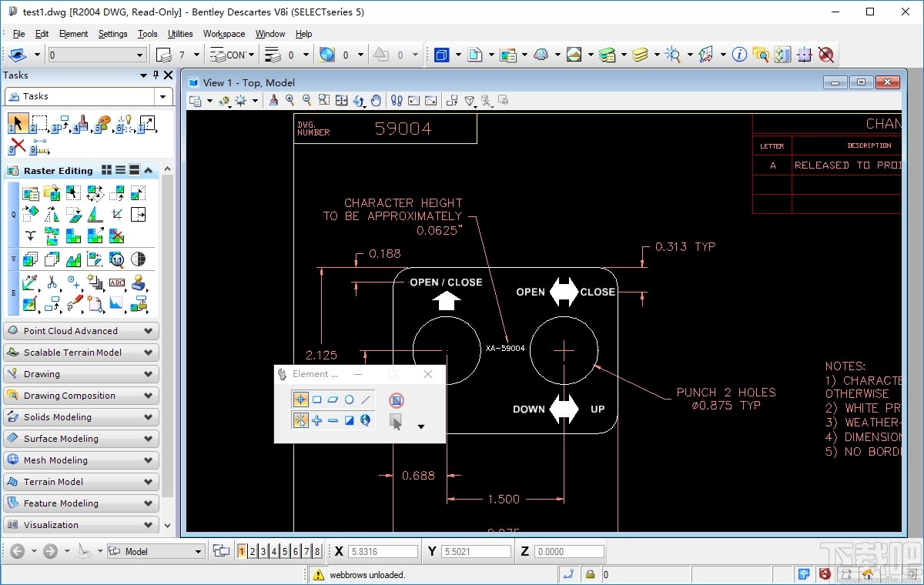
Task: Open the line weight dropdown showing 0
Action: 306,55
